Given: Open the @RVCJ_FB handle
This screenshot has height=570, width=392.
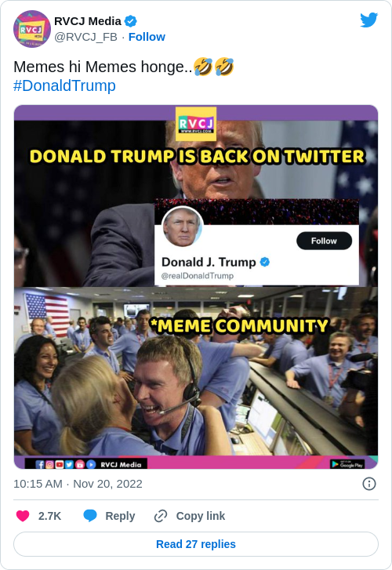Looking at the screenshot, I should [85, 37].
